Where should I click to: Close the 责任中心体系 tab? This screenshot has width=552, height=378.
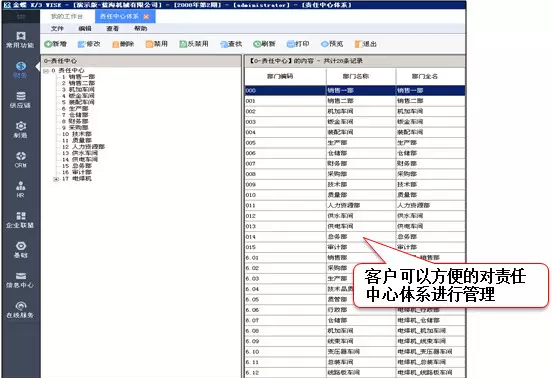[x=146, y=17]
